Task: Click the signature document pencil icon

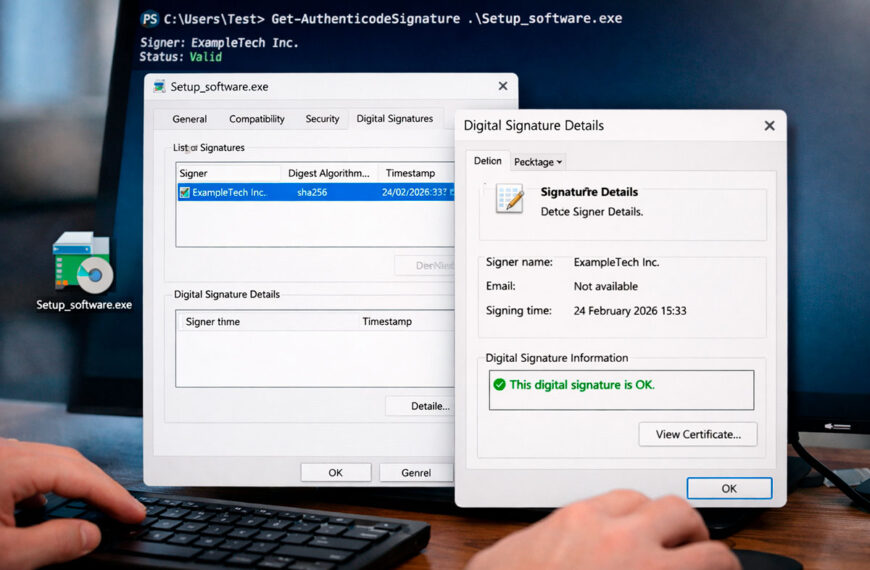Action: 509,199
